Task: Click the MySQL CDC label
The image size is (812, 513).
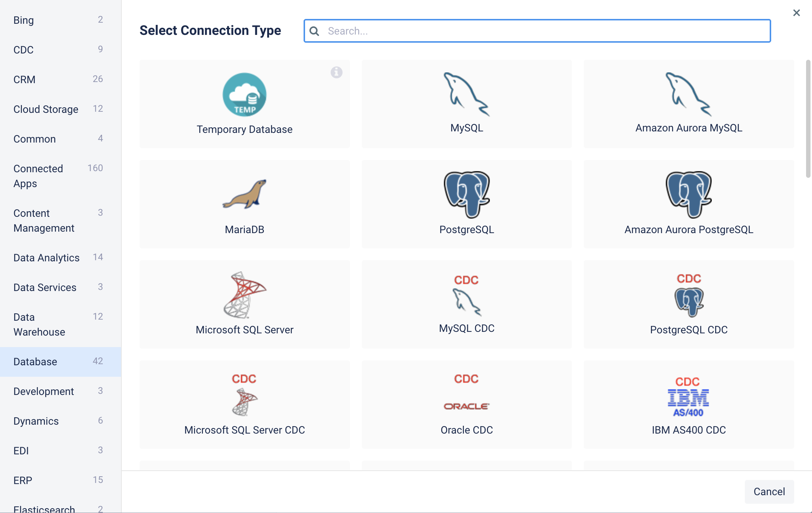Action: coord(466,328)
